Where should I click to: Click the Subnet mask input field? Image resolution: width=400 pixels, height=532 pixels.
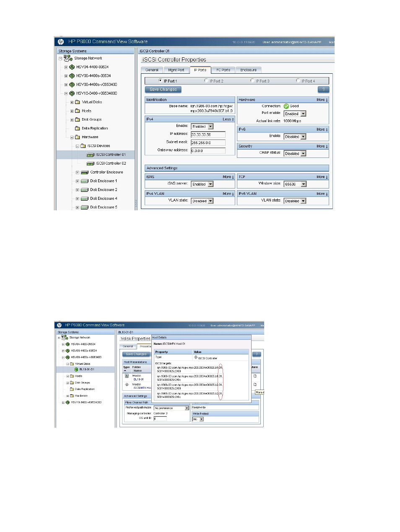tap(208, 142)
